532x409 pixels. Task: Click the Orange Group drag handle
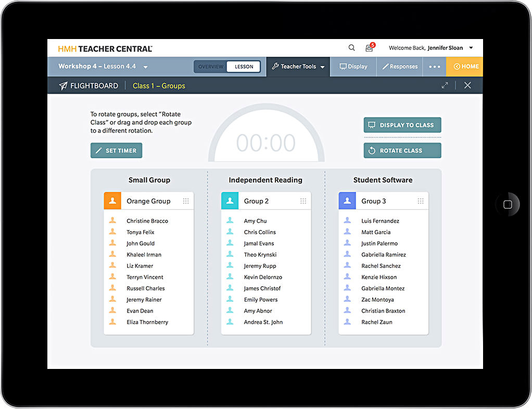point(186,201)
